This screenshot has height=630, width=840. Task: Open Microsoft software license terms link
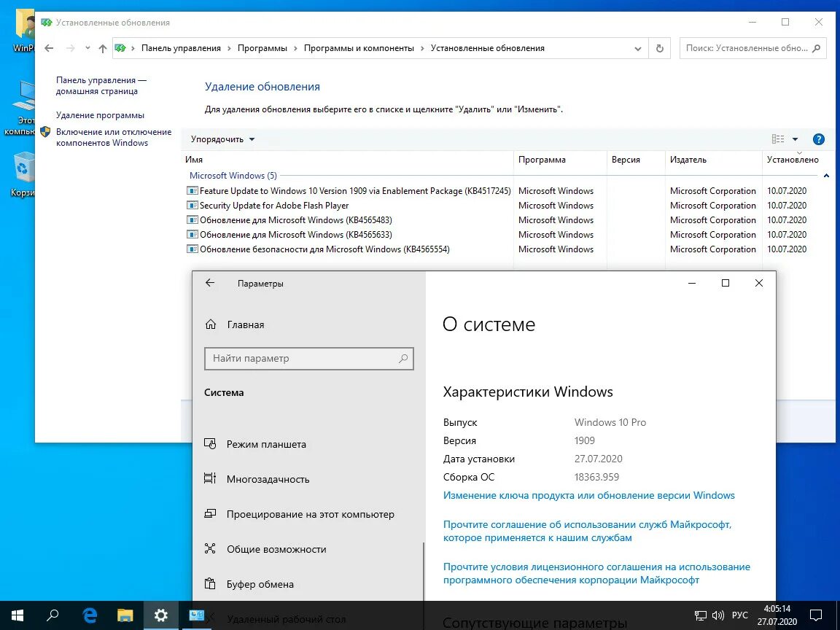[596, 573]
